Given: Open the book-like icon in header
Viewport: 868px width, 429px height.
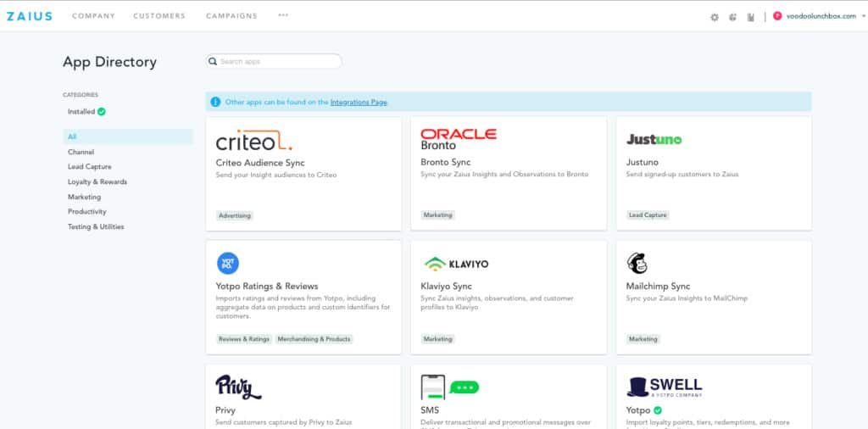Looking at the screenshot, I should coord(751,17).
